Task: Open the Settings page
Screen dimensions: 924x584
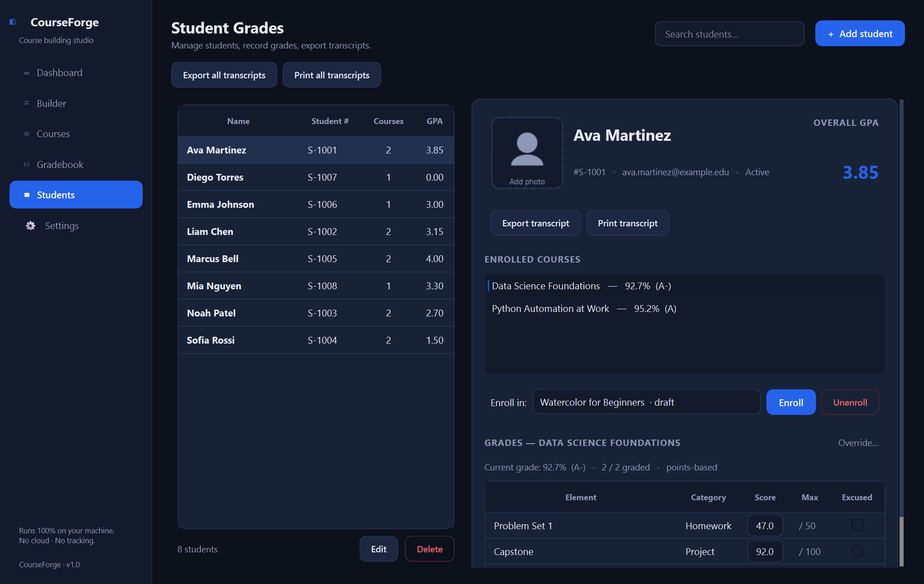Action: coord(76,225)
